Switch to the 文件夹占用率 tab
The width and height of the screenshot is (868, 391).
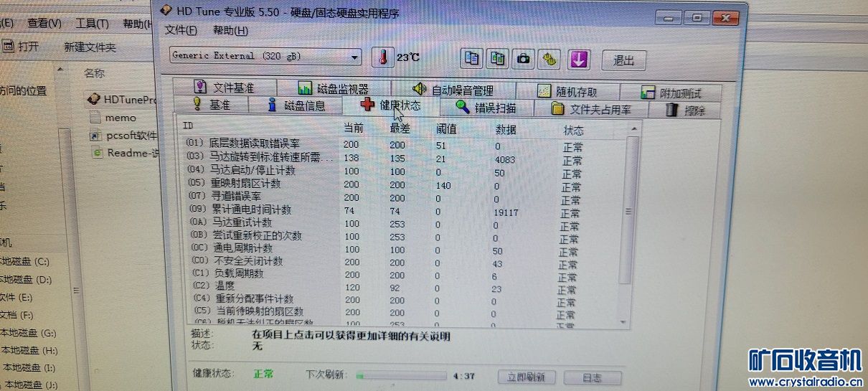point(591,109)
